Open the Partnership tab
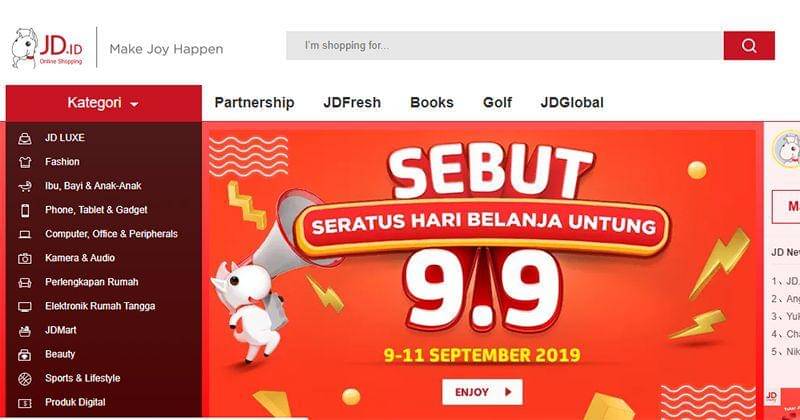 coord(254,103)
